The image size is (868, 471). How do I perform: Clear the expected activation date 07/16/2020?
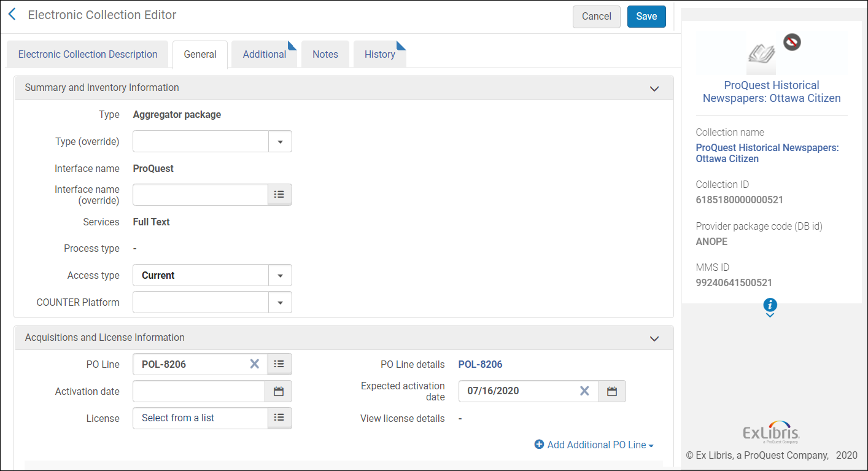585,391
